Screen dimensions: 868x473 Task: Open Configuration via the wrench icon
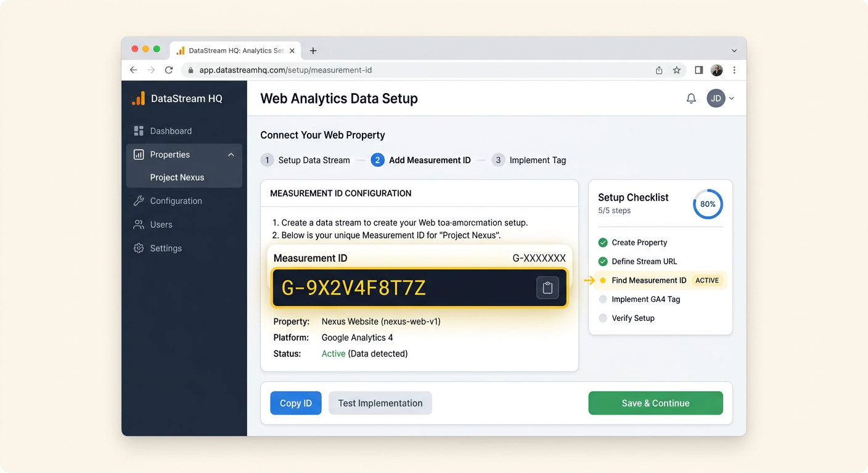point(139,201)
